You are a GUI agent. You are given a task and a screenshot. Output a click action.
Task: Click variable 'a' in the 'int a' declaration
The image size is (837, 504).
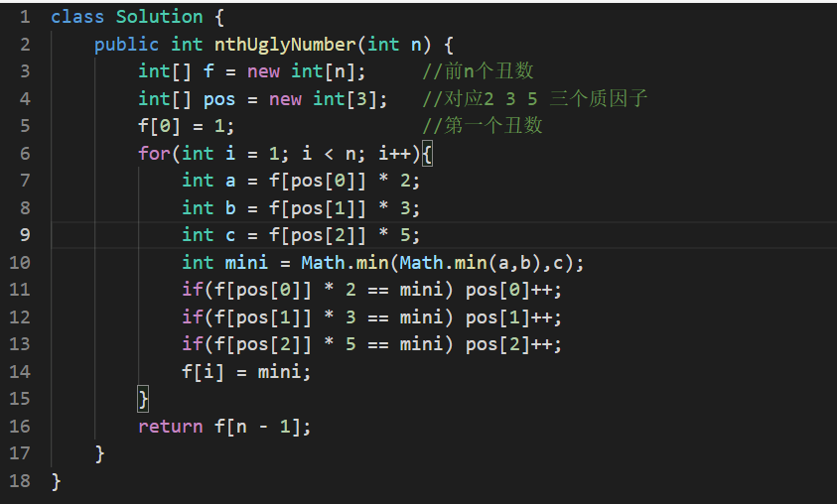pos(230,182)
